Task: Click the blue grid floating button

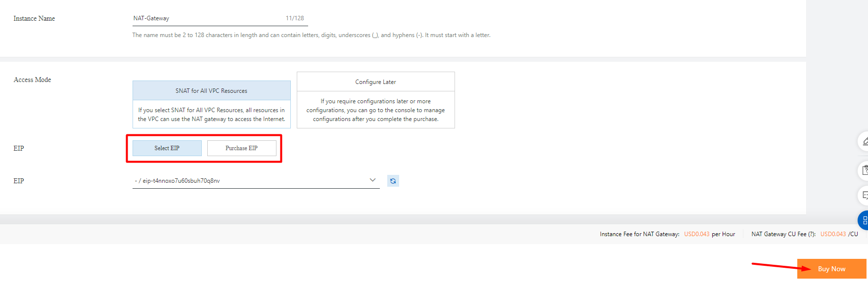Action: click(x=864, y=220)
